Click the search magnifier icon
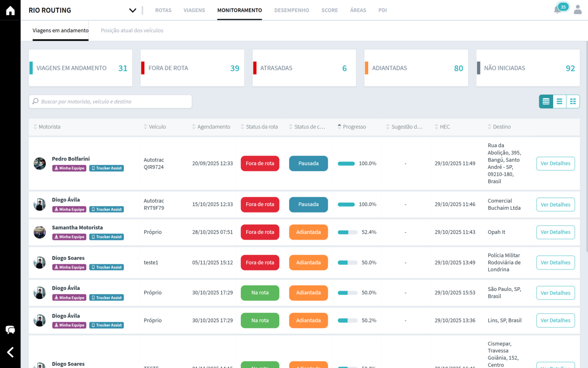This screenshot has height=368, width=588. (x=35, y=102)
